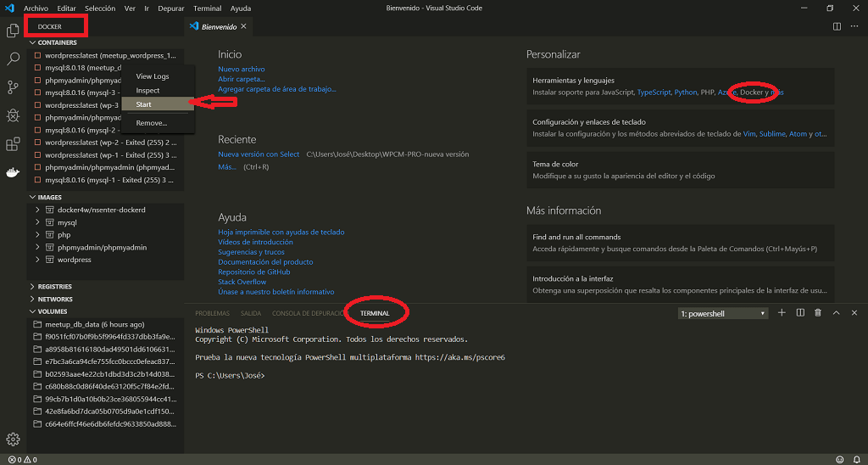The width and height of the screenshot is (868, 465).
Task: Choose Start in the context menu
Action: point(143,104)
